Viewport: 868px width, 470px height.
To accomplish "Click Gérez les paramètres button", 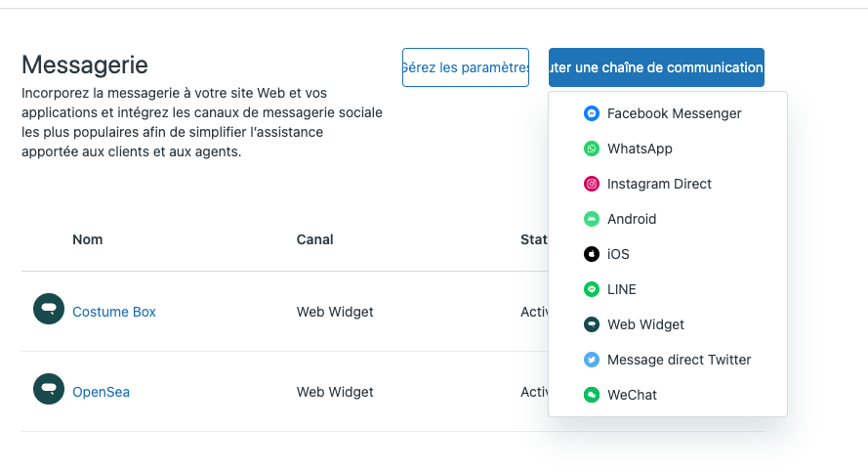I will [466, 67].
